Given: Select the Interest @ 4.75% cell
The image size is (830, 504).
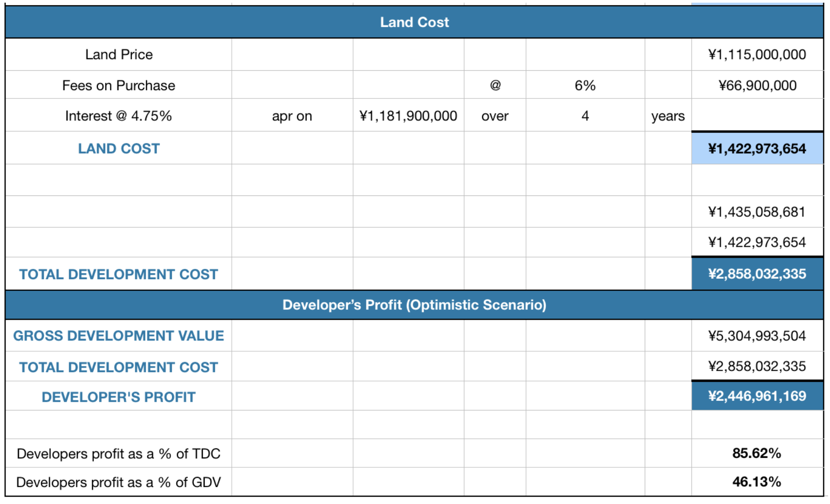Looking at the screenshot, I should pos(119,116).
